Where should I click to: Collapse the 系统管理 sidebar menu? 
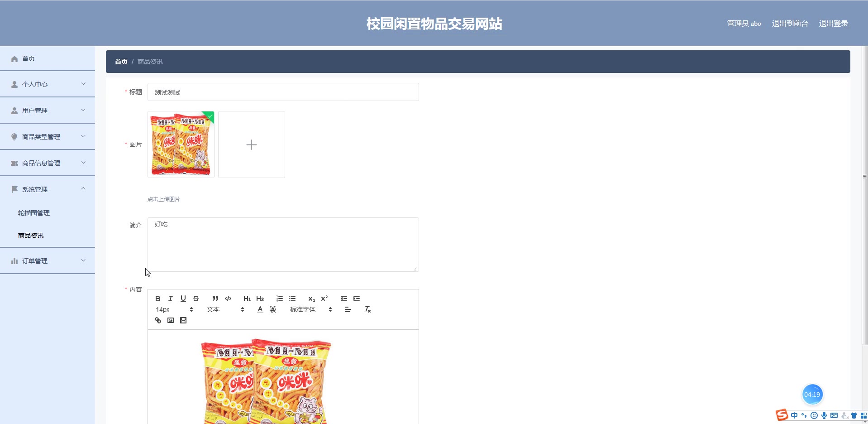point(48,189)
